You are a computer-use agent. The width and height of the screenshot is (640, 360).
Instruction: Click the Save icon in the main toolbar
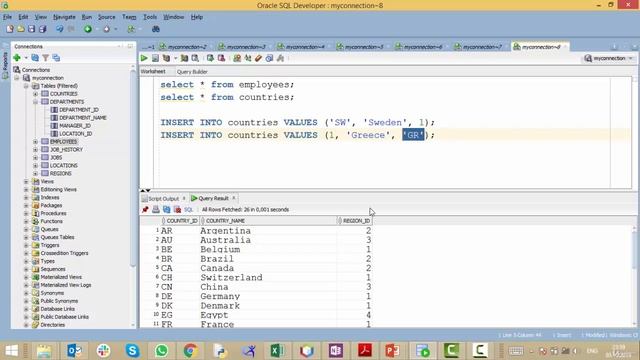pyautogui.click(x=31, y=29)
